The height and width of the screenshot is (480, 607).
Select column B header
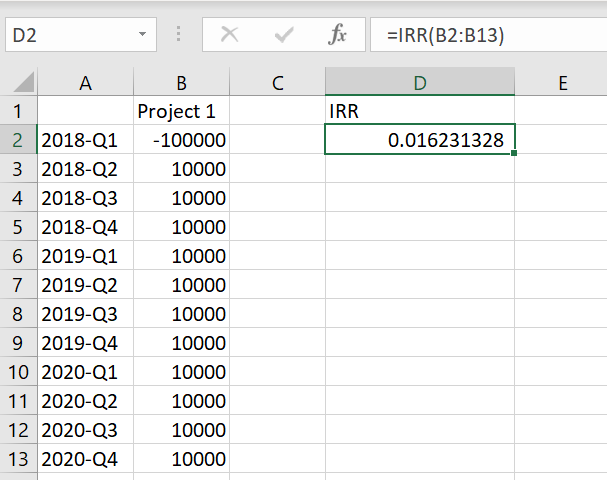click(x=181, y=84)
